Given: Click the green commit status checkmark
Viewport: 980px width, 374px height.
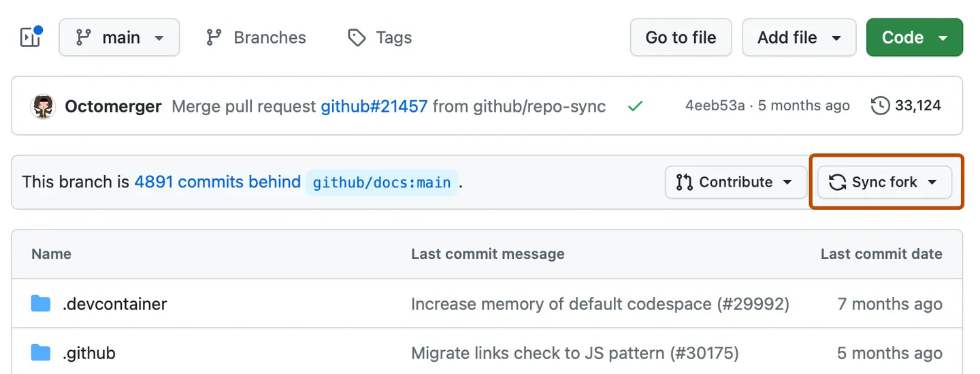Looking at the screenshot, I should pos(635,106).
